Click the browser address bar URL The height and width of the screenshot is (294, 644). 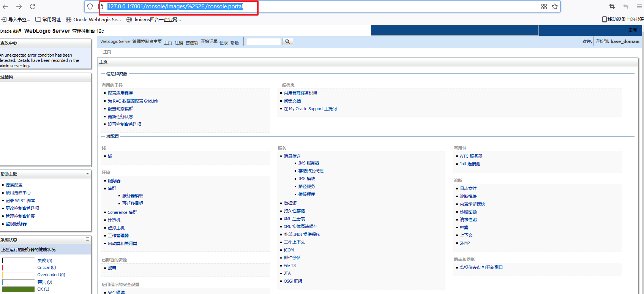[x=175, y=6]
